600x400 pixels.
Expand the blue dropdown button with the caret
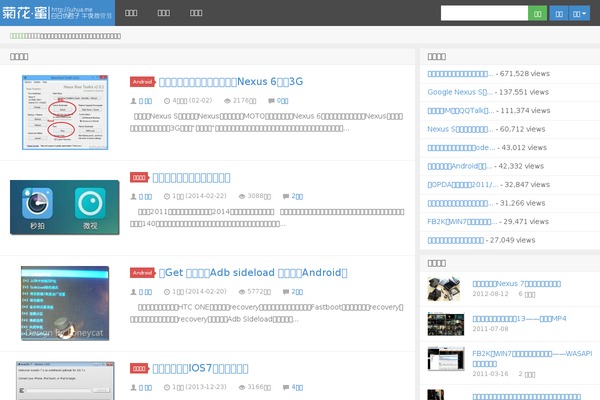click(579, 13)
